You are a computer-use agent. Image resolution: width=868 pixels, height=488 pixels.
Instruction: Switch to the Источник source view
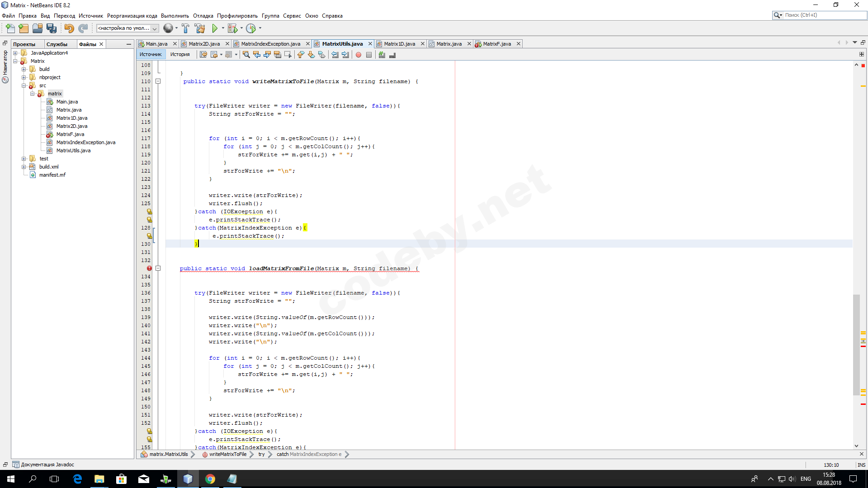point(151,55)
